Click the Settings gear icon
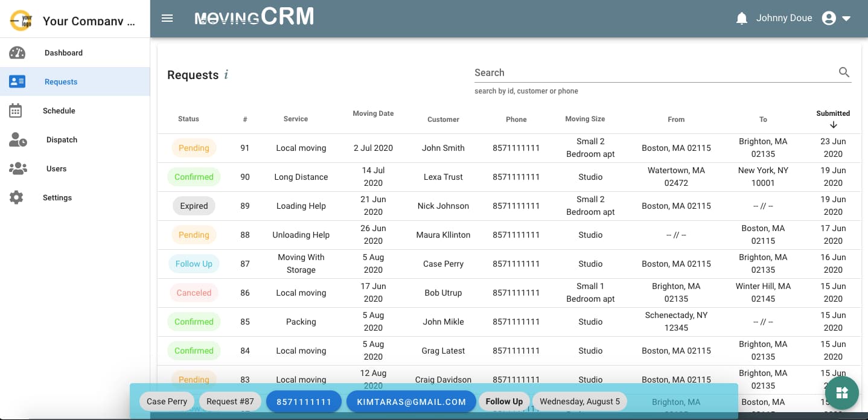Image resolution: width=868 pixels, height=420 pixels. click(x=16, y=197)
